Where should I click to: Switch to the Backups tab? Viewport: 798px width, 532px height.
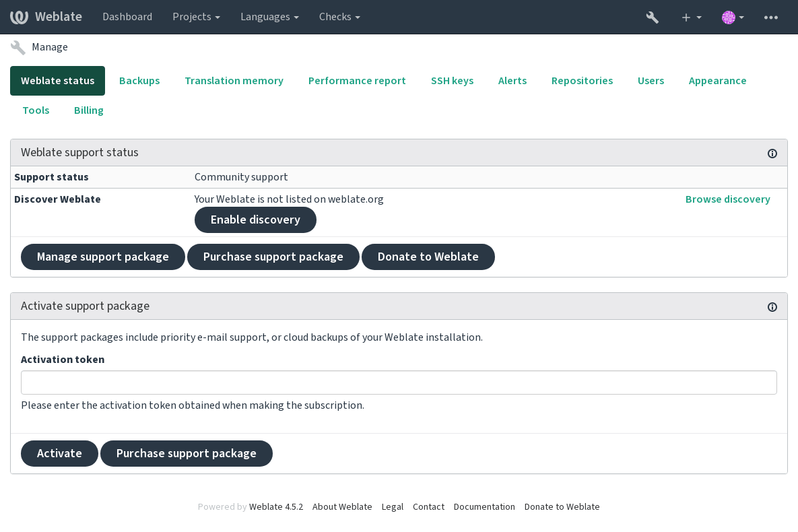[139, 81]
